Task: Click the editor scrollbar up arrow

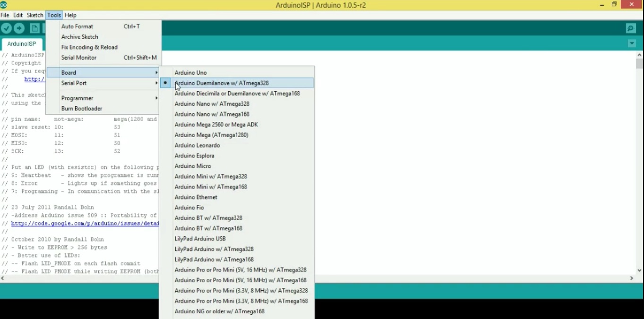Action: tap(639, 55)
